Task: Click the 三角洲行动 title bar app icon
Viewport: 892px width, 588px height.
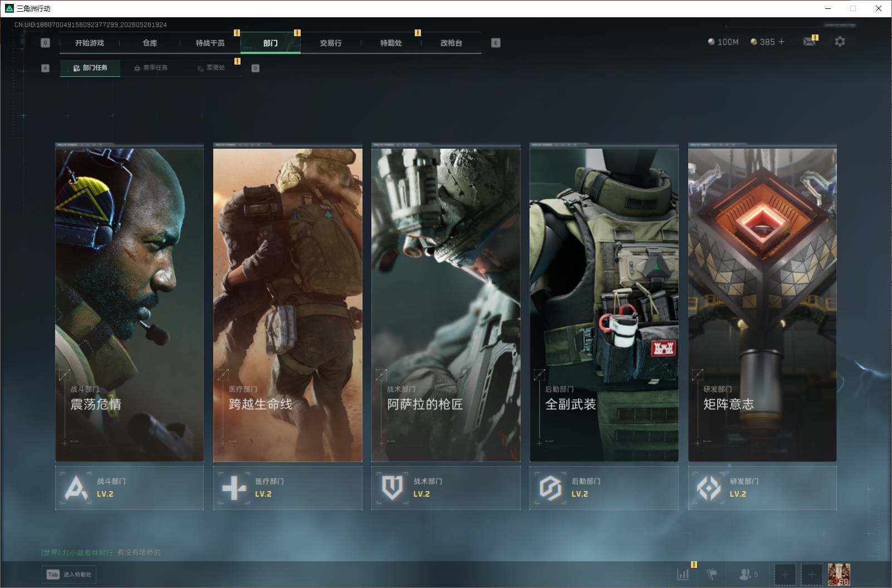Action: 9,8
